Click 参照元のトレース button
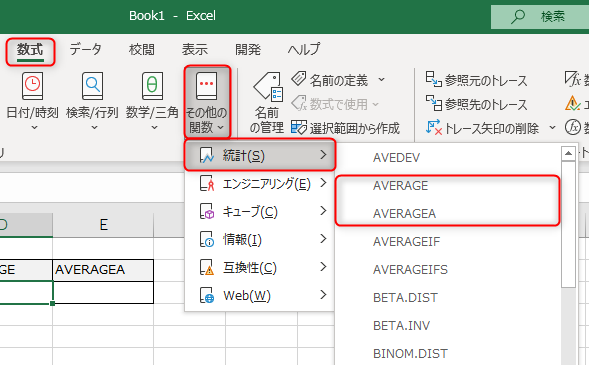589x365 pixels. pos(476,80)
